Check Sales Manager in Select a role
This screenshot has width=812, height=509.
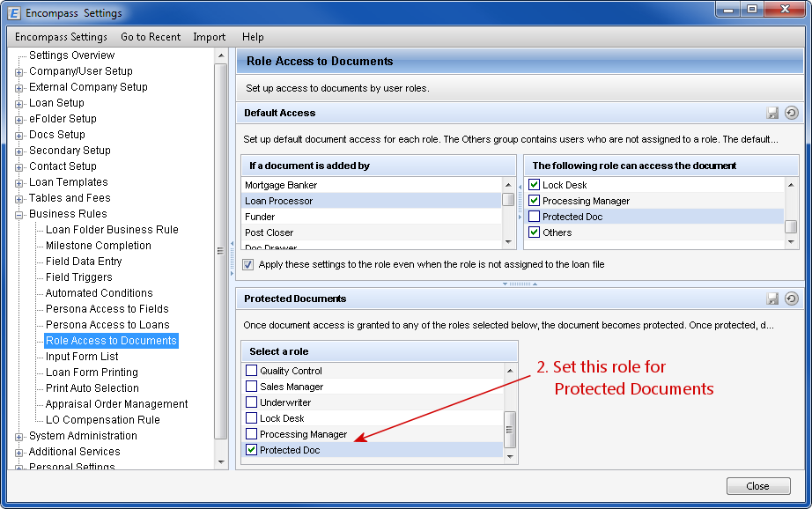tap(251, 387)
